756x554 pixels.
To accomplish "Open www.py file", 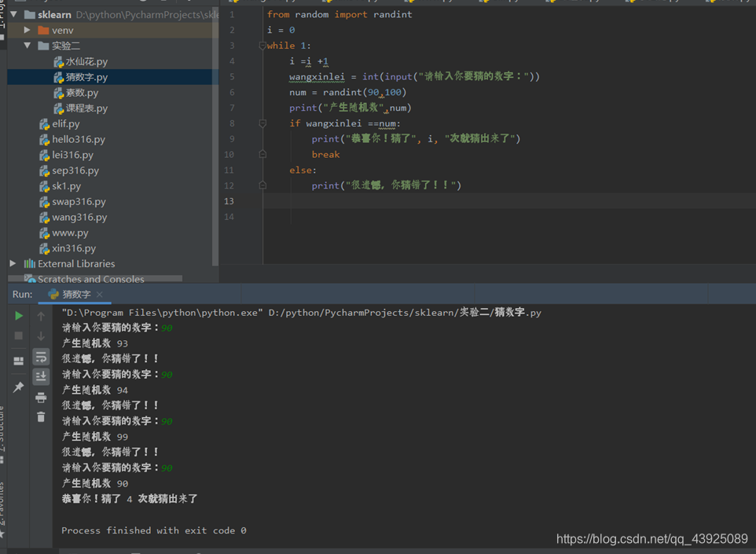I will [70, 233].
